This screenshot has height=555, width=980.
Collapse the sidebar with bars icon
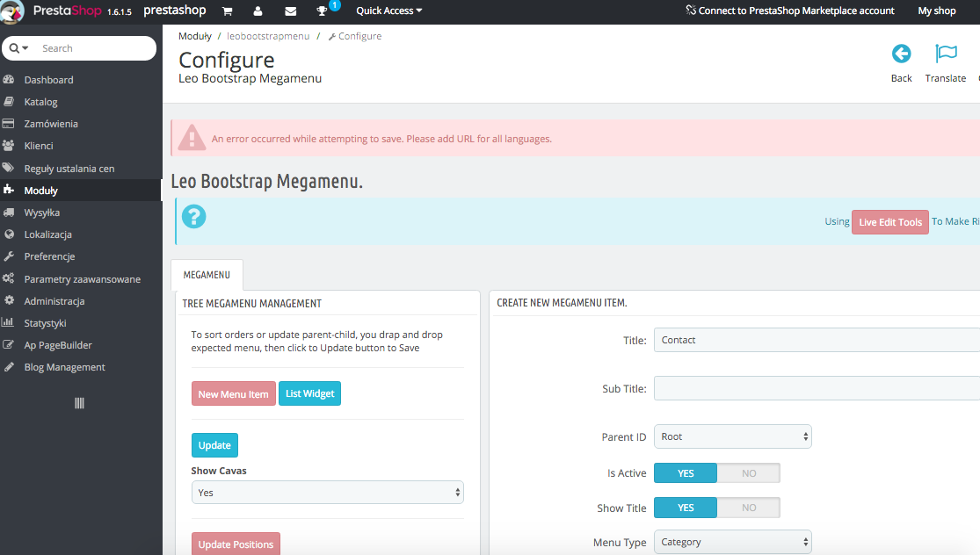79,403
